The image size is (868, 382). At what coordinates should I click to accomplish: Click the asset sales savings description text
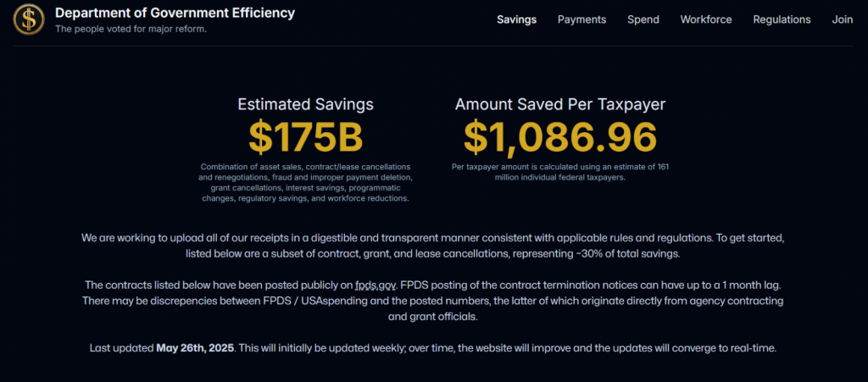(305, 182)
